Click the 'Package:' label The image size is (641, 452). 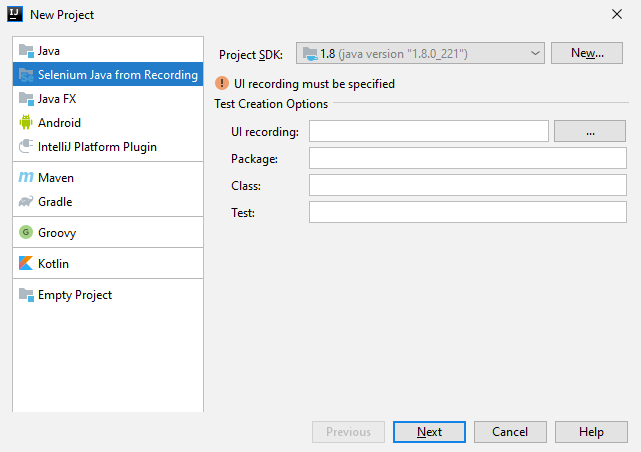point(254,159)
